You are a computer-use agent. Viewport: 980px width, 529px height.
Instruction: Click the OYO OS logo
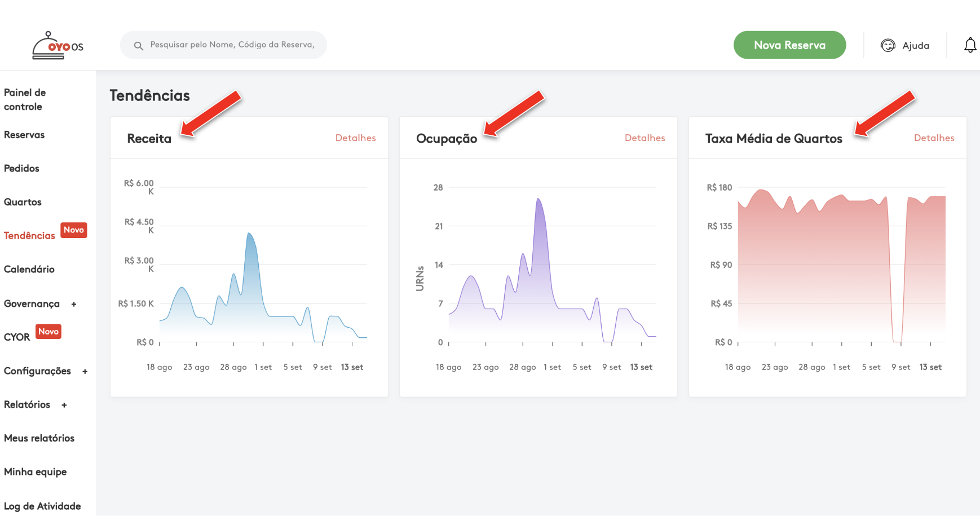(x=58, y=45)
